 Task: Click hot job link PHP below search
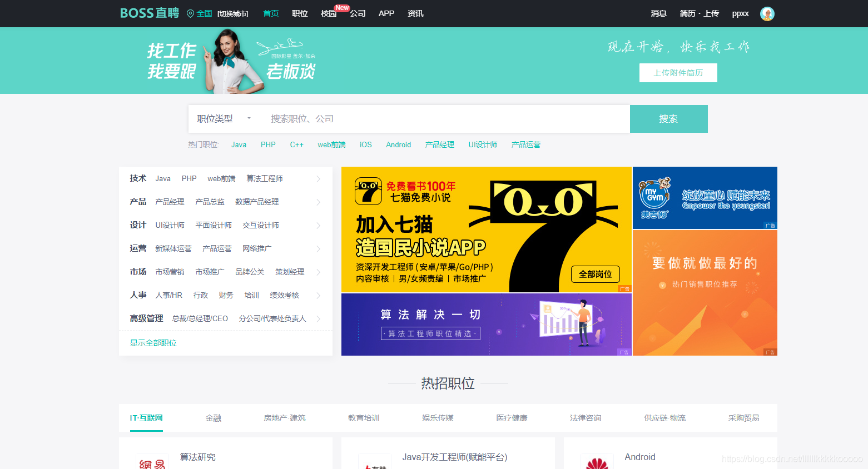coord(268,144)
